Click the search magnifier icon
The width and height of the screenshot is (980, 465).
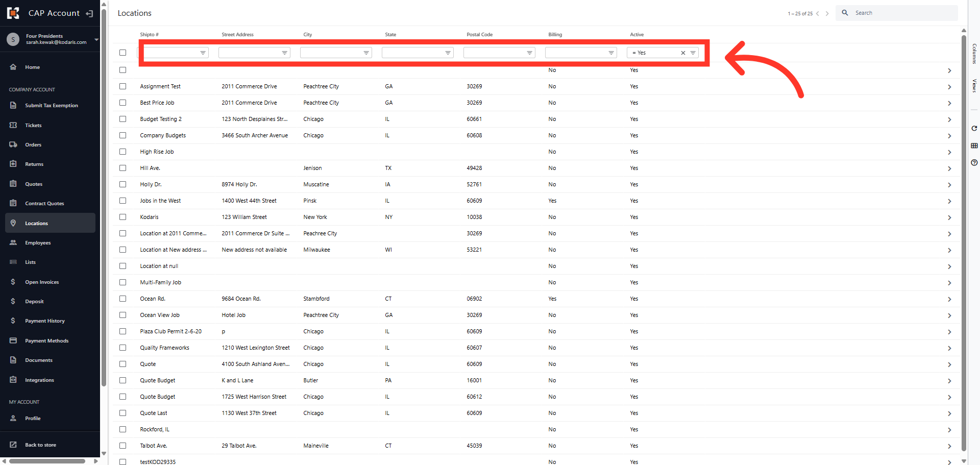click(x=845, y=13)
